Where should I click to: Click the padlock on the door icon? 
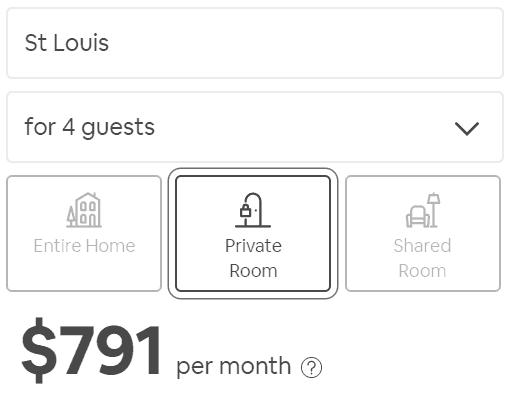click(246, 211)
